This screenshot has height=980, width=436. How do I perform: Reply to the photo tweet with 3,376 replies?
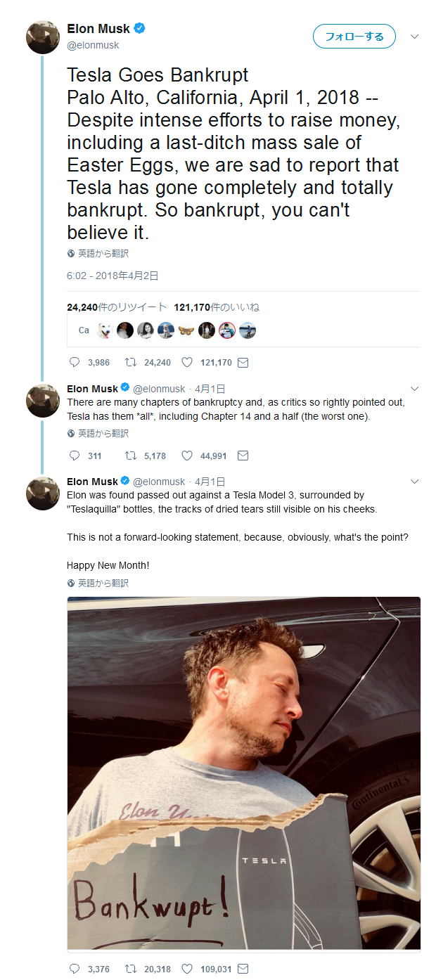tap(75, 969)
